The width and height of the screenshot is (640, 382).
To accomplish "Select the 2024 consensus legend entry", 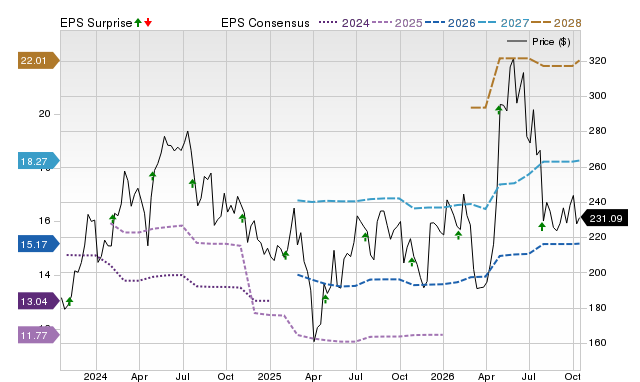I will coord(344,23).
